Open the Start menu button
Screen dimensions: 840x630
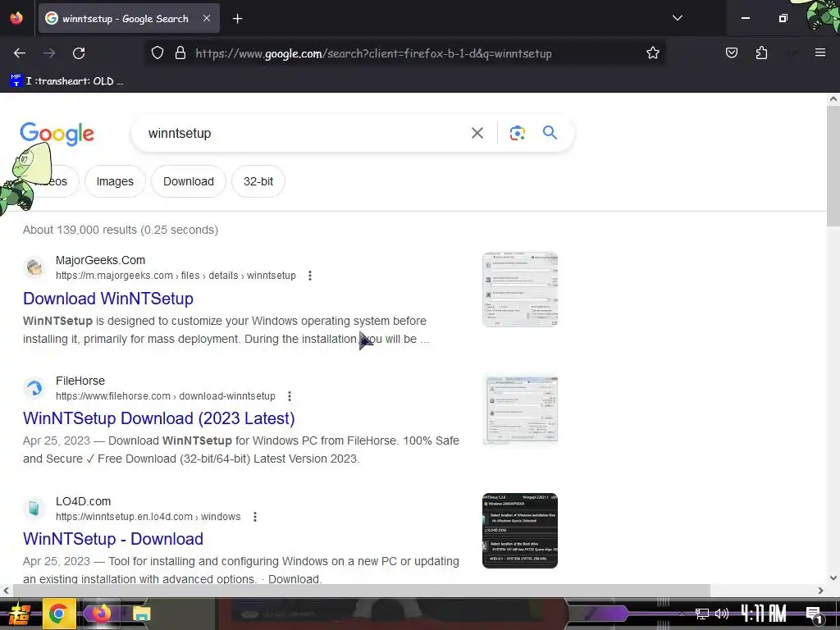coord(20,614)
